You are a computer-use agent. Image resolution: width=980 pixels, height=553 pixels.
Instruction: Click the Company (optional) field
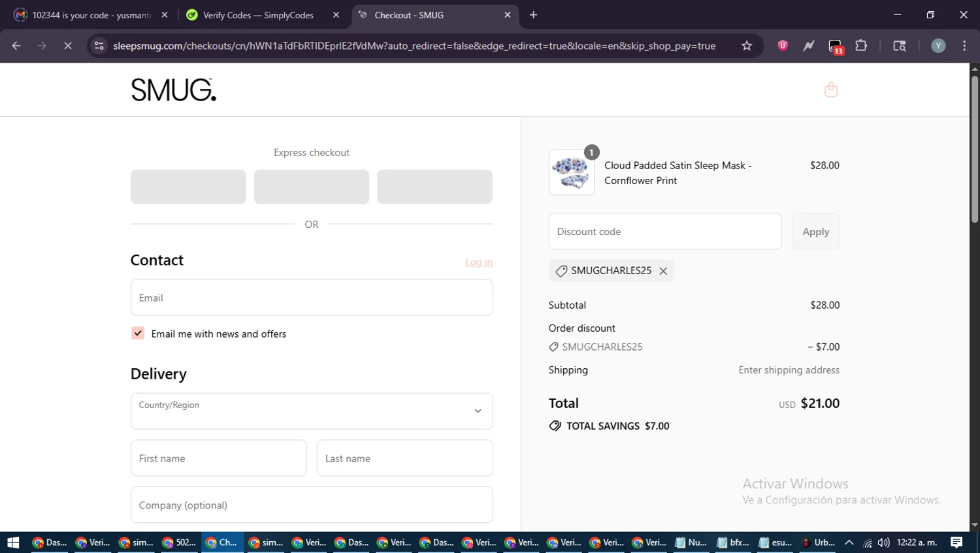point(312,505)
